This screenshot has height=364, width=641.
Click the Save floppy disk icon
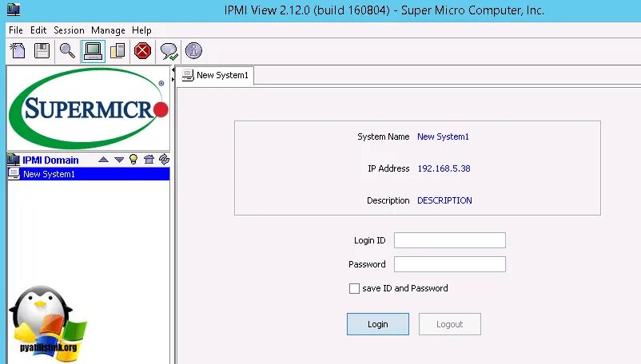[x=42, y=51]
